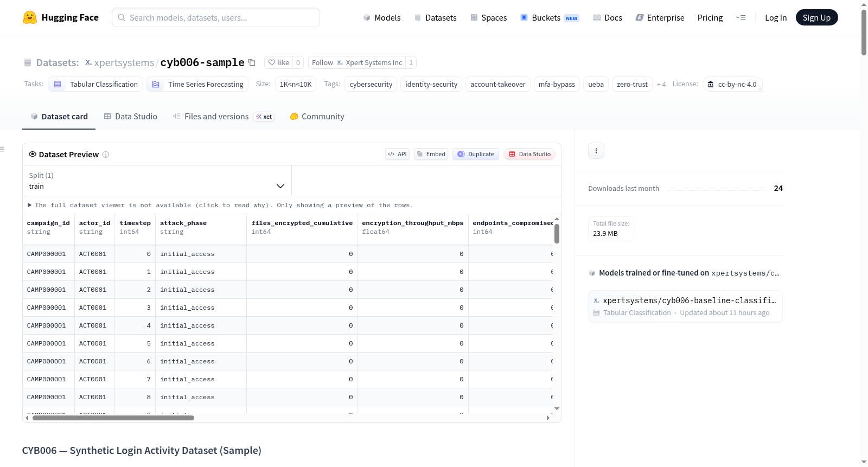Open the navigation more-menu icon
Image resolution: width=868 pixels, height=467 pixels.
(741, 17)
